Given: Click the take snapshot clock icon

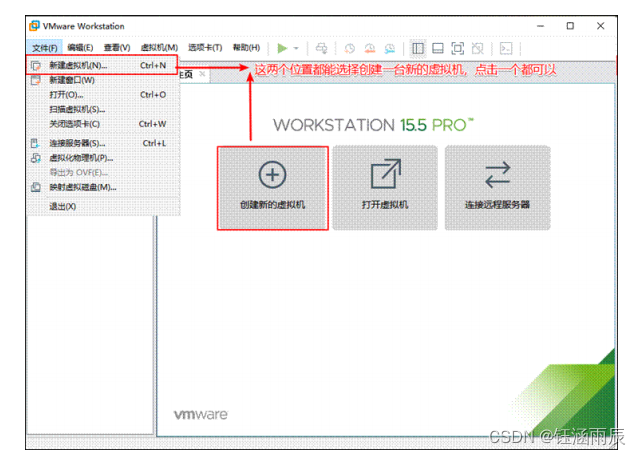Looking at the screenshot, I should click(350, 49).
